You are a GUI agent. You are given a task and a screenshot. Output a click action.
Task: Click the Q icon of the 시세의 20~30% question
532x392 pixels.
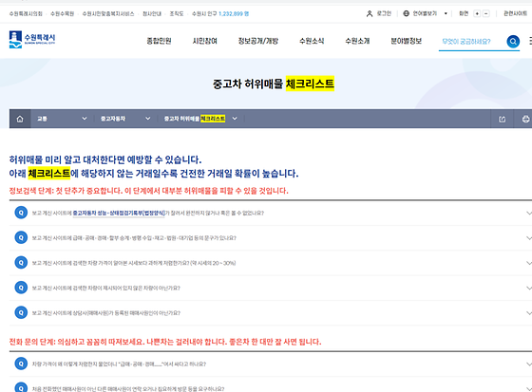(x=21, y=263)
